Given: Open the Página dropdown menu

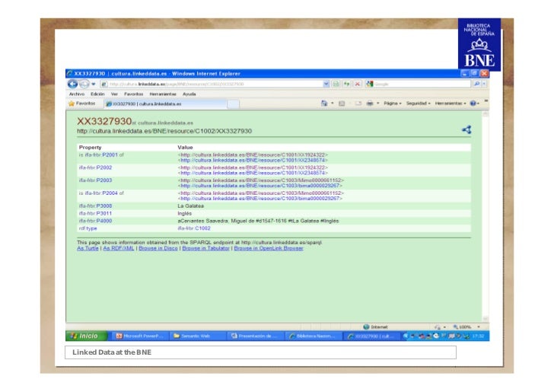Looking at the screenshot, I should [x=393, y=103].
